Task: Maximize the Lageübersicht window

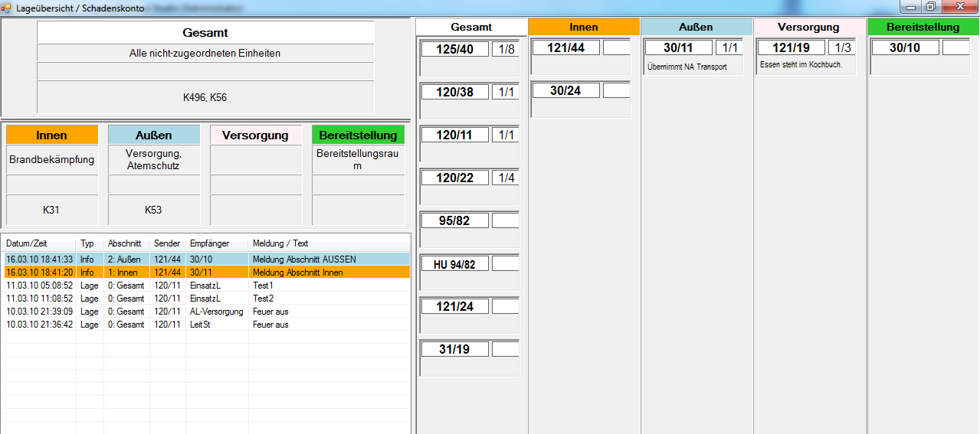Action: tap(930, 7)
